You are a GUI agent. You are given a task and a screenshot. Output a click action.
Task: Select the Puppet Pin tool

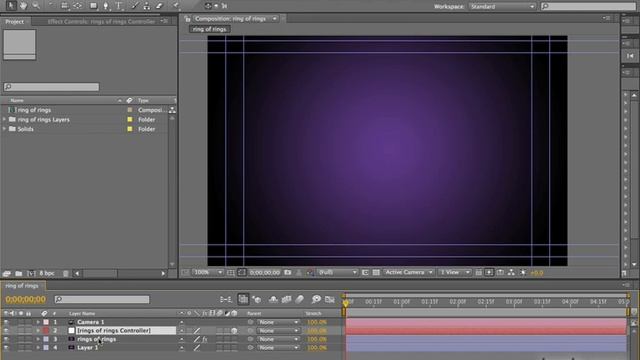coord(176,5)
